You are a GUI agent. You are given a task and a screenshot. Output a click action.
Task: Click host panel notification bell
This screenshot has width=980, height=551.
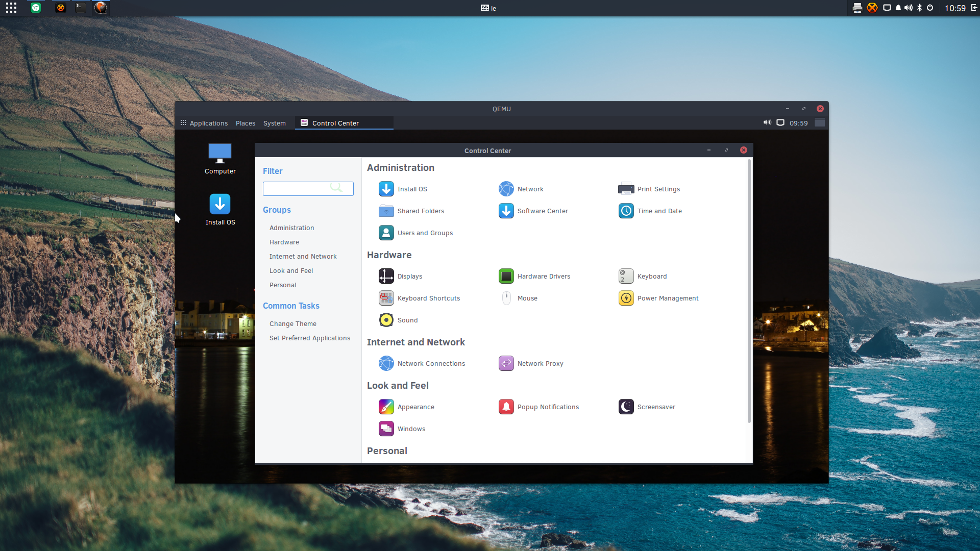click(898, 8)
